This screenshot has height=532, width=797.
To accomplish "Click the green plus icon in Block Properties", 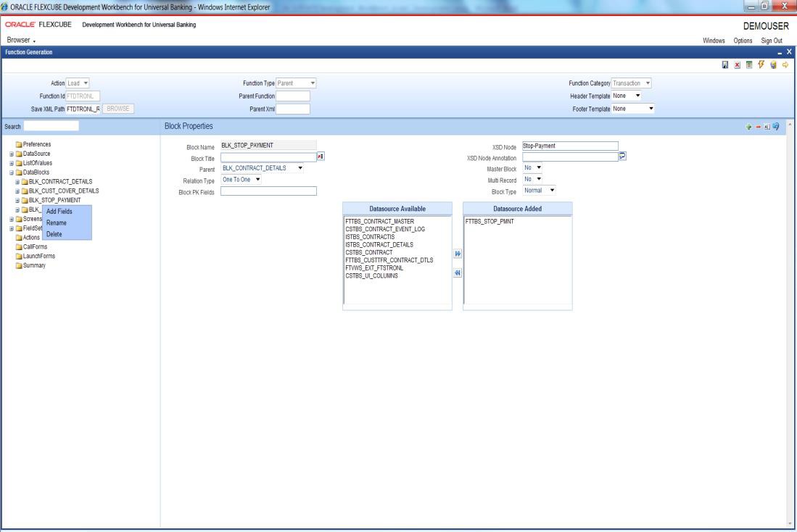I will (x=748, y=127).
